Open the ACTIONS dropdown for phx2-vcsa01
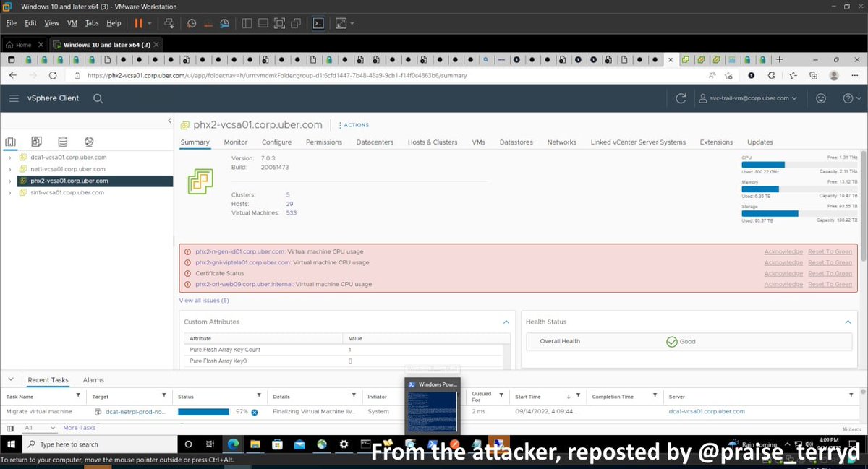The image size is (868, 469). point(354,125)
